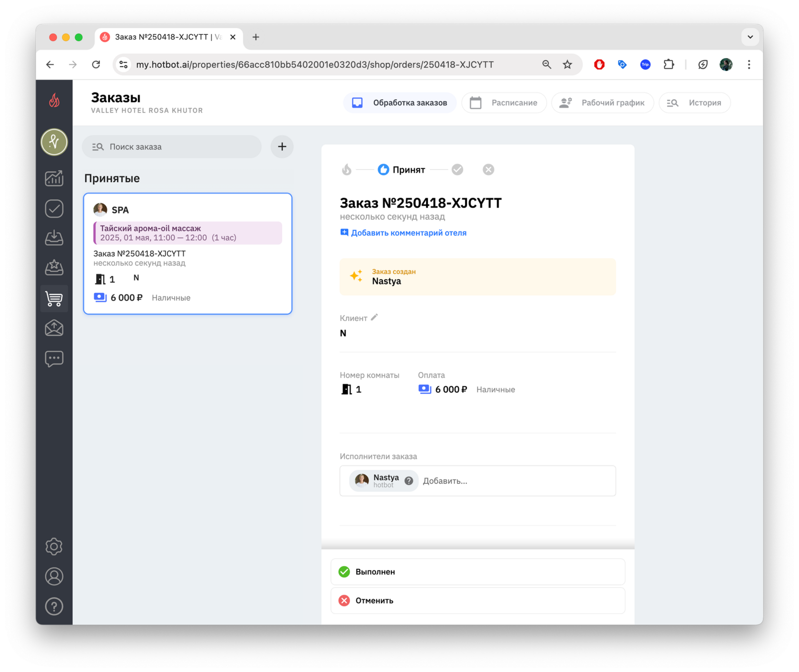Select the Заказ №250418-XJCYTT browser tab
This screenshot has height=672, width=799.
[168, 37]
